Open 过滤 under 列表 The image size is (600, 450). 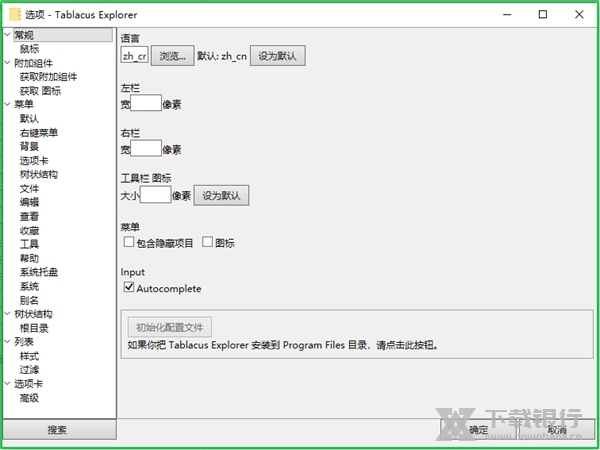click(x=29, y=370)
